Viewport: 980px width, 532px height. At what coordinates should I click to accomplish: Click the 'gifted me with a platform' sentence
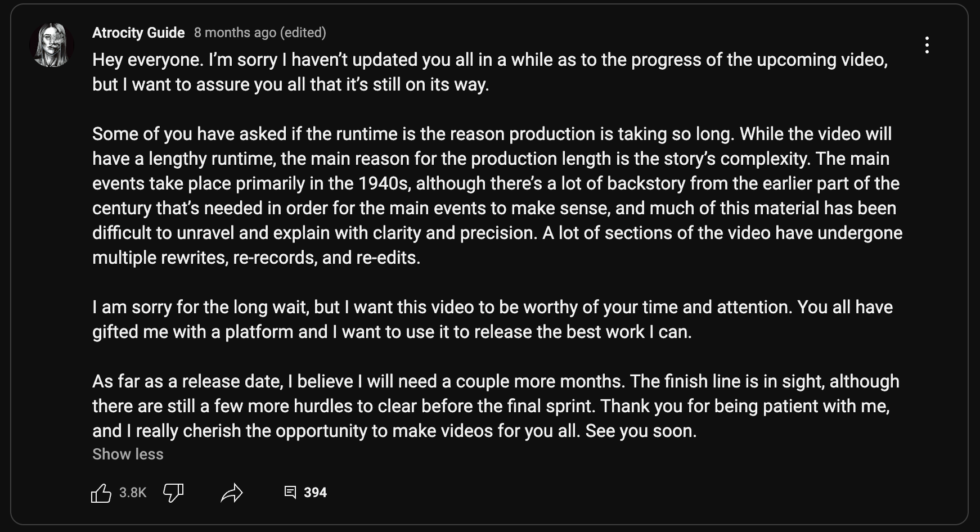[392, 332]
